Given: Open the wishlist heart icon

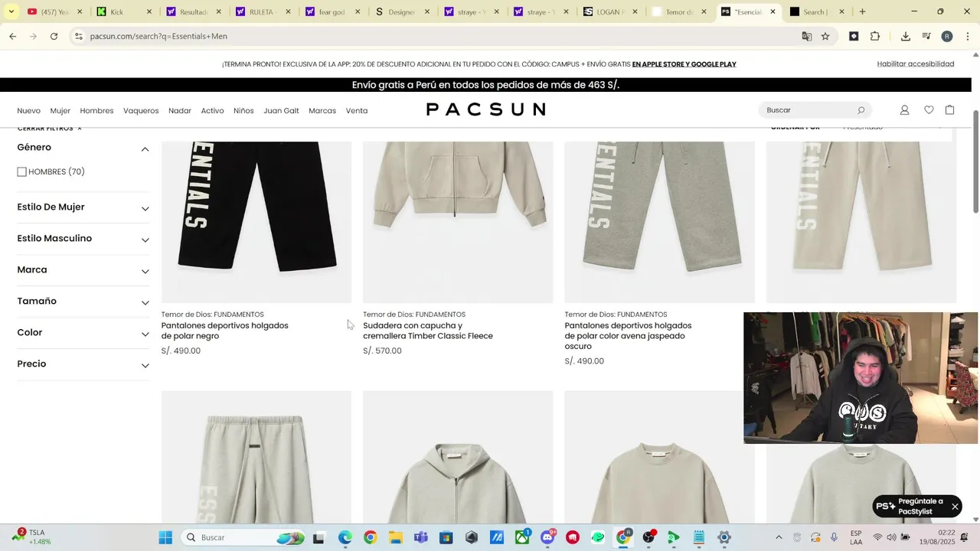Looking at the screenshot, I should click(929, 110).
